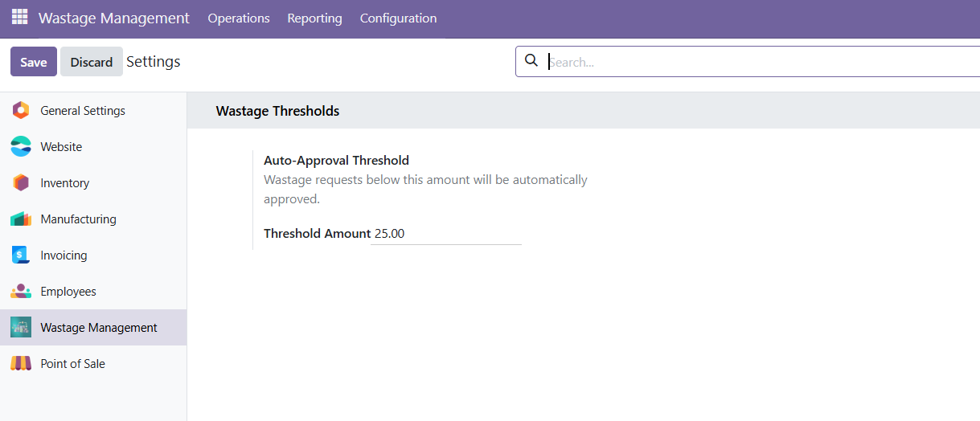Viewport: 980px width, 421px height.
Task: Expand the Configuration menu
Action: click(398, 18)
